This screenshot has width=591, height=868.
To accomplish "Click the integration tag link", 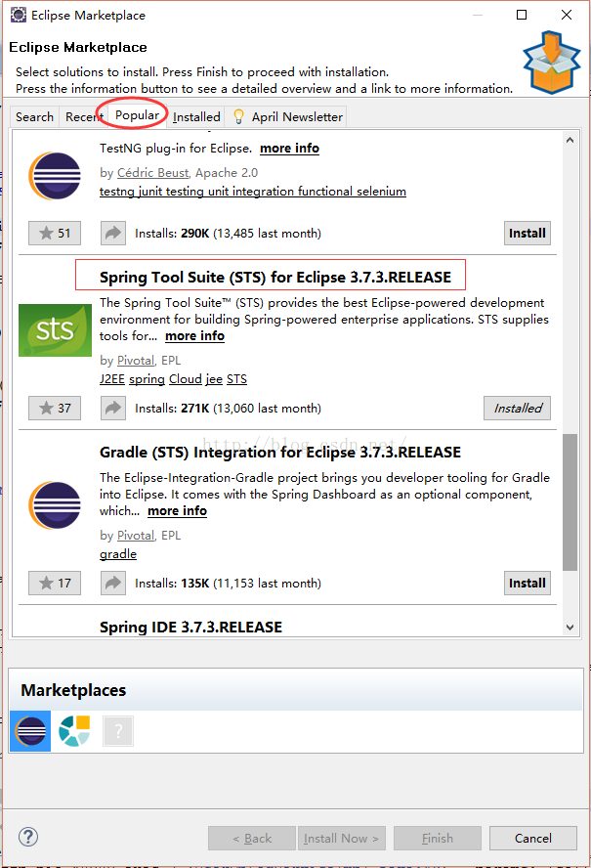I will (264, 192).
